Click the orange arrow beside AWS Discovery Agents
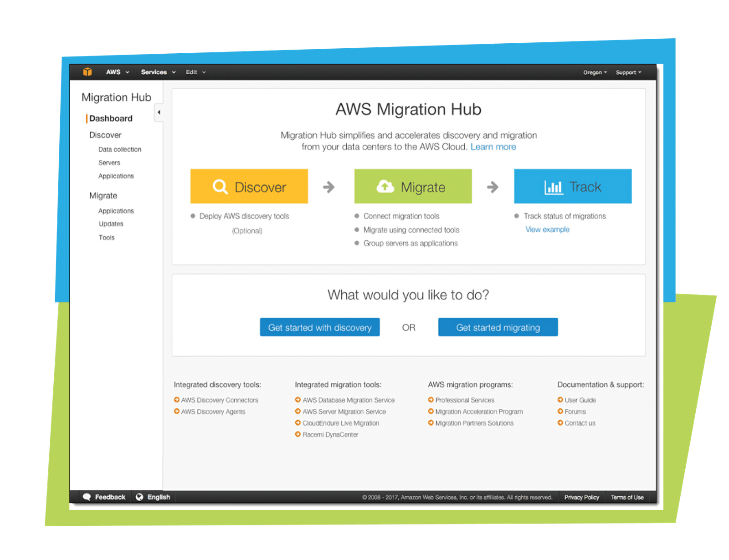The image size is (729, 560). [x=176, y=412]
